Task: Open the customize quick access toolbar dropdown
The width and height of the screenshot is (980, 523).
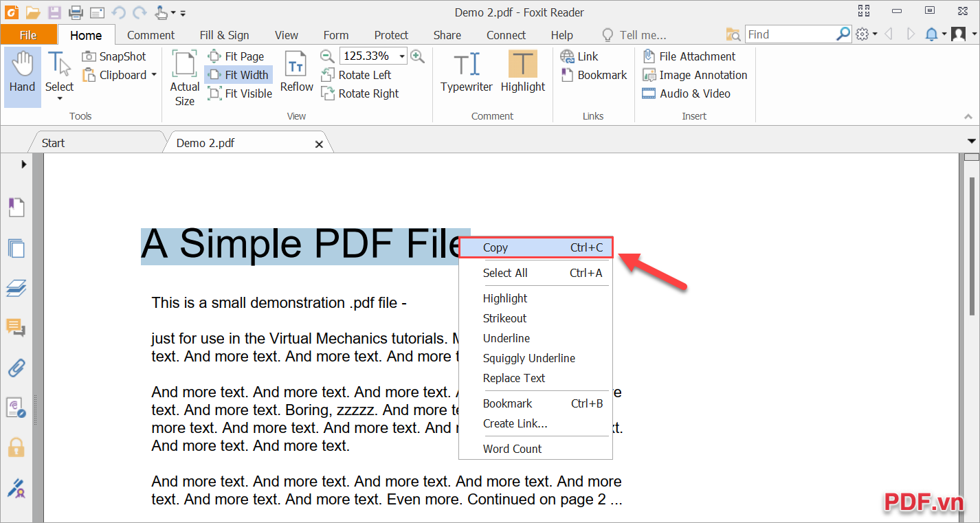Action: [183, 12]
